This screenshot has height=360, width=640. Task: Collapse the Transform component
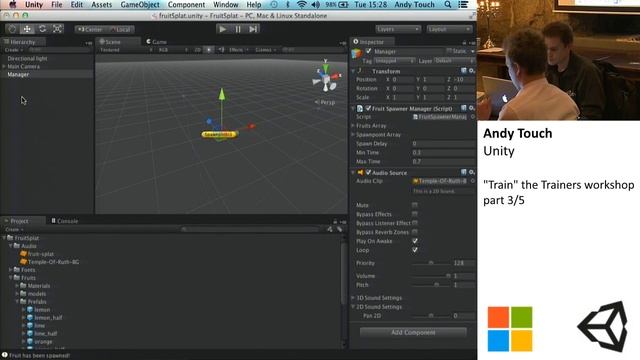coord(353,71)
